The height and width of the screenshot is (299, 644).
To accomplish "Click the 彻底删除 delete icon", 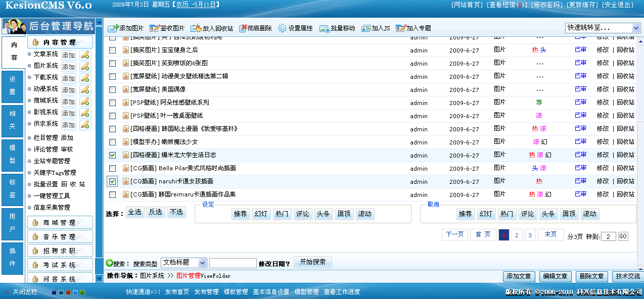I will [x=244, y=28].
